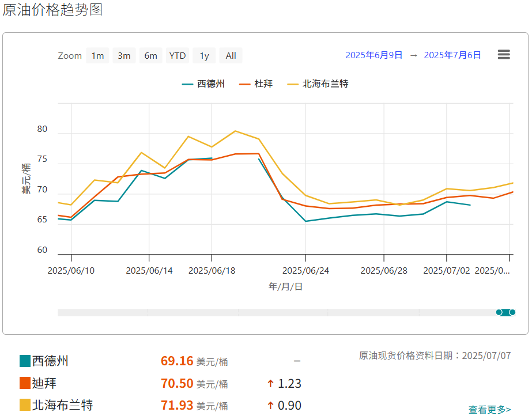Click 原油价格趋势图 heading

52,9
